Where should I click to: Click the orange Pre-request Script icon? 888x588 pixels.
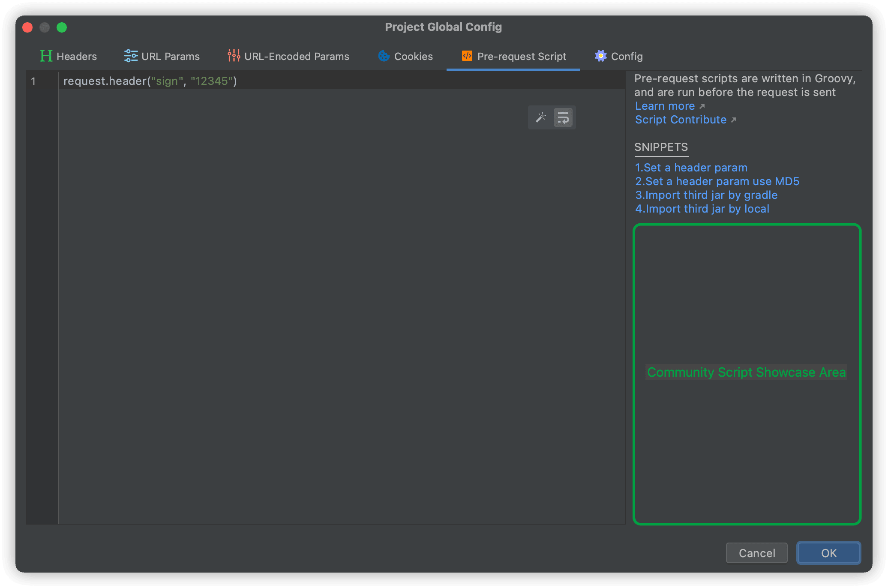coord(467,56)
